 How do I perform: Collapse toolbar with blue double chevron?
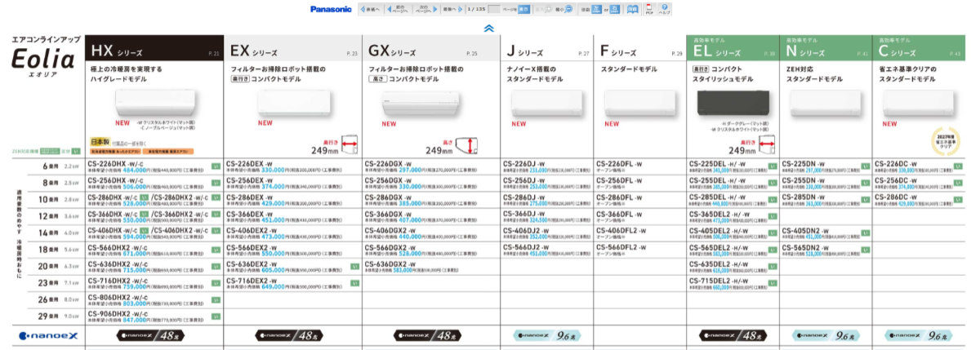pyautogui.click(x=488, y=28)
